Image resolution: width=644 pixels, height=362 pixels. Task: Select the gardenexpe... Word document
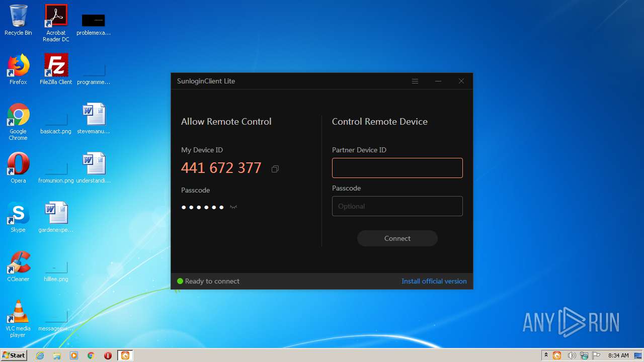[56, 217]
